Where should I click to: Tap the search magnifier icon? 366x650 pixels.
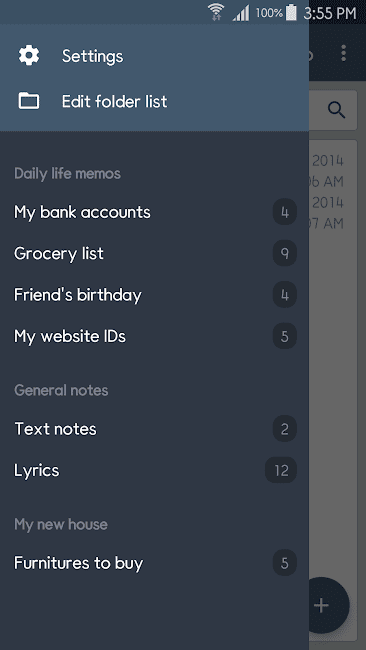(337, 110)
